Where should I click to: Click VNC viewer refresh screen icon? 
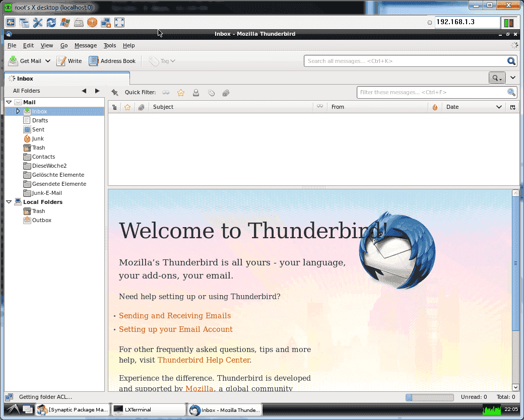coord(51,22)
